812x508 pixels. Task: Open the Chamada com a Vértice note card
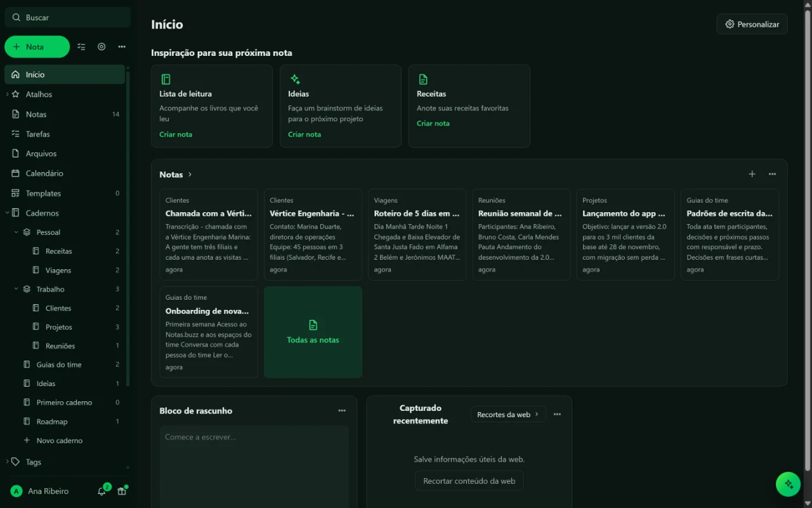point(209,234)
